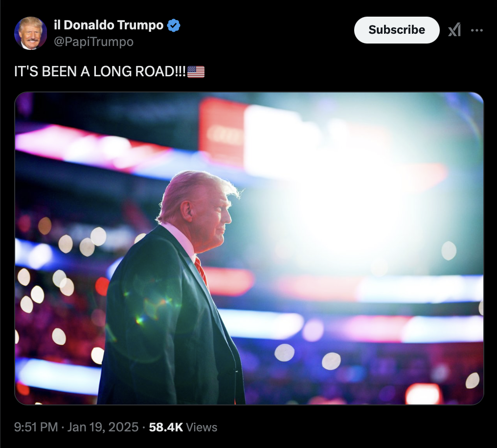Visit the @PapiTrumpo handle link
The height and width of the screenshot is (448, 497).
[93, 42]
